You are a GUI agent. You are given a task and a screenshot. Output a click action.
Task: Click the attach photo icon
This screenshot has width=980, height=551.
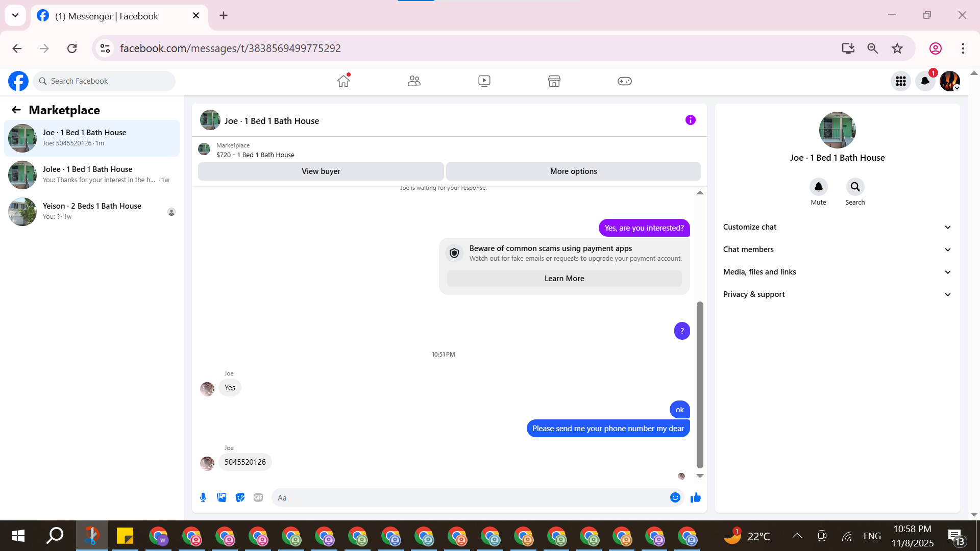click(x=222, y=497)
